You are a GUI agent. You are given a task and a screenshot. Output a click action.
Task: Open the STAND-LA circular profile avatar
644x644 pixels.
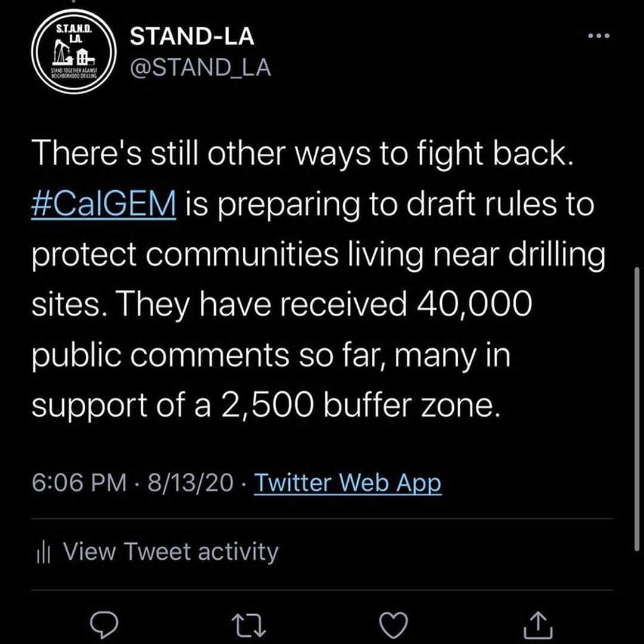pos(74,51)
